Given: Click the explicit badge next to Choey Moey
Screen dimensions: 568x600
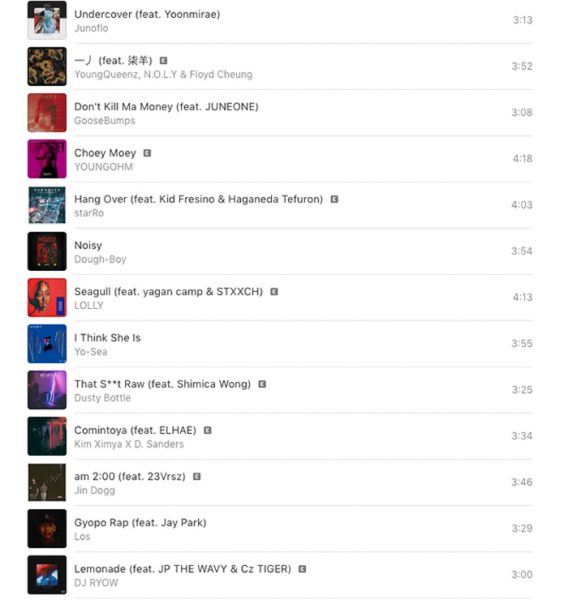Looking at the screenshot, I should coord(147,153).
